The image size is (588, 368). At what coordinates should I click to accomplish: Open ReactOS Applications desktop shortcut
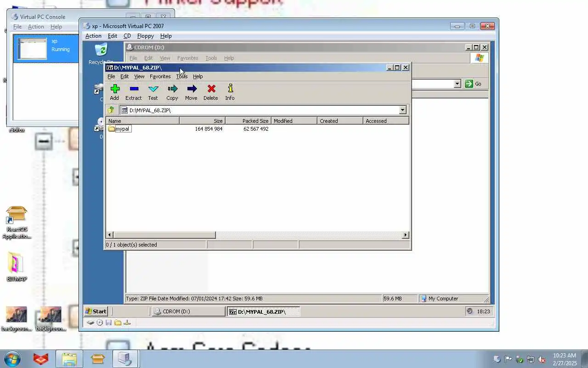17,223
